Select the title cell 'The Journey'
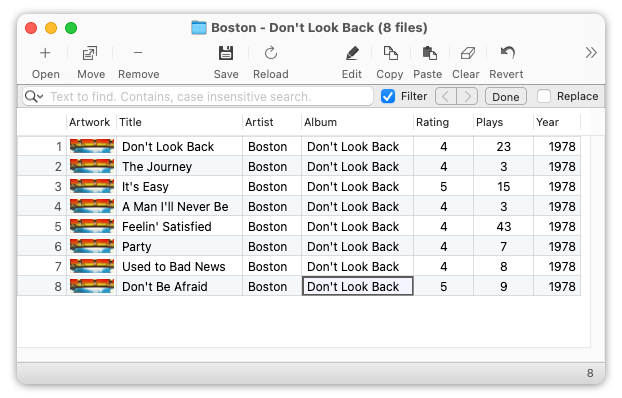The height and width of the screenshot is (398, 622). 180,167
